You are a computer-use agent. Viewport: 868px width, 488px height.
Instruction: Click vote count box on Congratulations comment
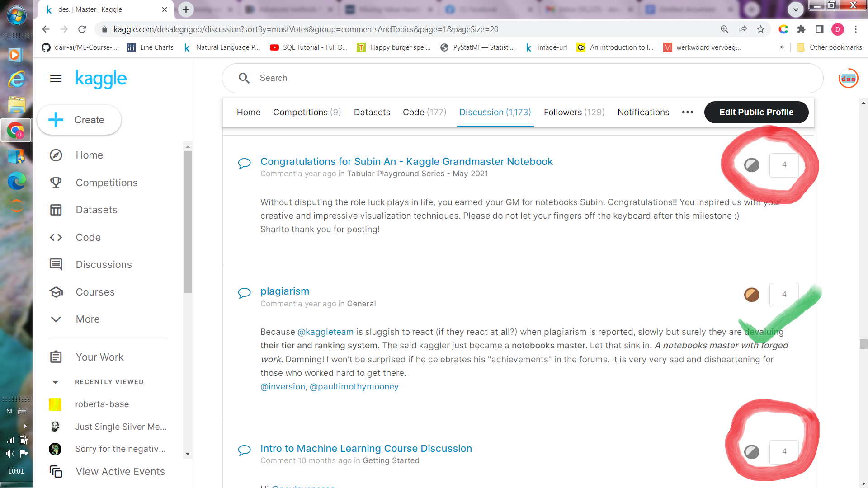click(784, 165)
